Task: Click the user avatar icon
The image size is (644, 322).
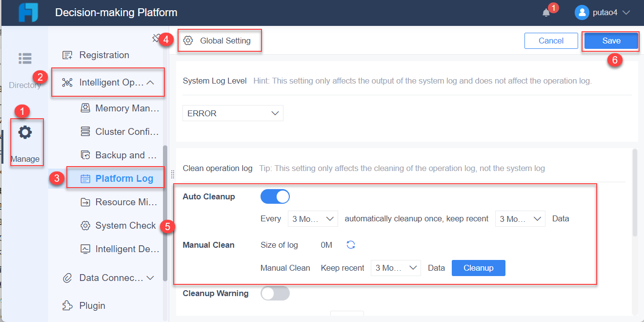Action: [x=582, y=13]
